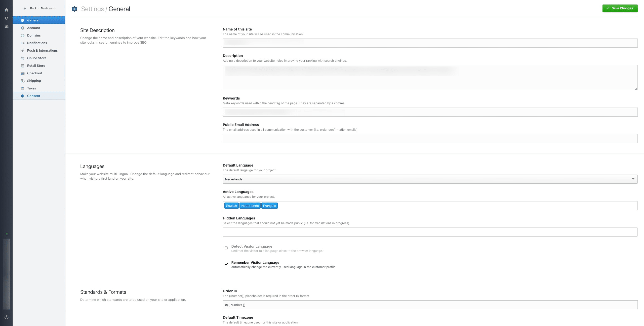Click the cubes icon in the left rail
Screen dimensions: 644x326
(x=7, y=26)
